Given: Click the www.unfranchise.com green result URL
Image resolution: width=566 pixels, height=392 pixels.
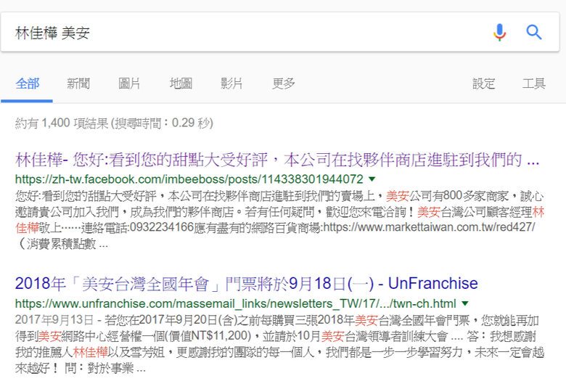Looking at the screenshot, I should tap(236, 303).
